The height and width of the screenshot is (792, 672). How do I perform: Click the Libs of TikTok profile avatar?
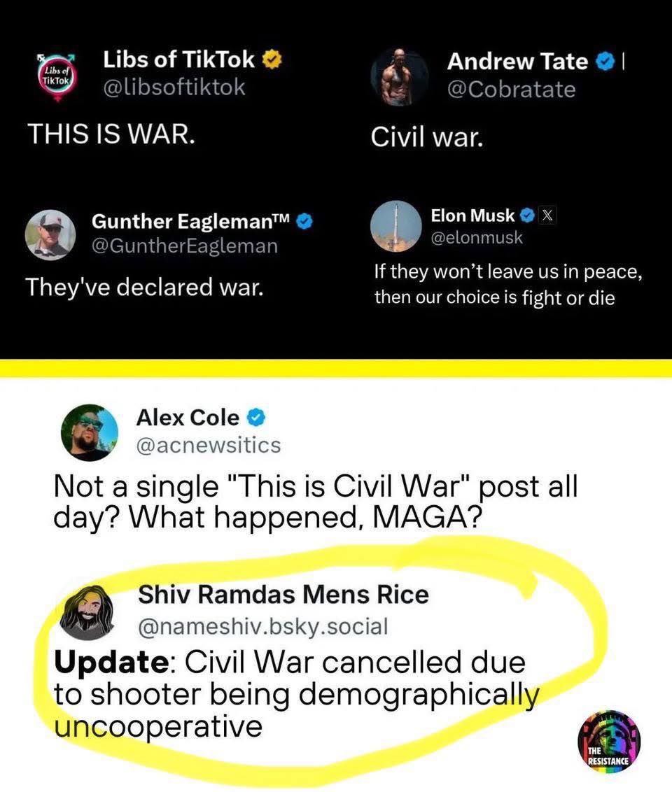point(57,76)
